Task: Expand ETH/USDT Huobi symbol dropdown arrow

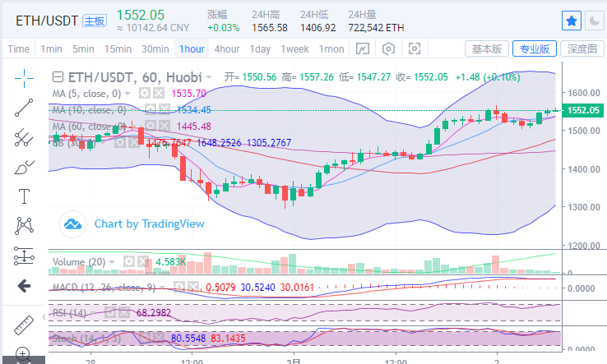Action: (x=209, y=77)
